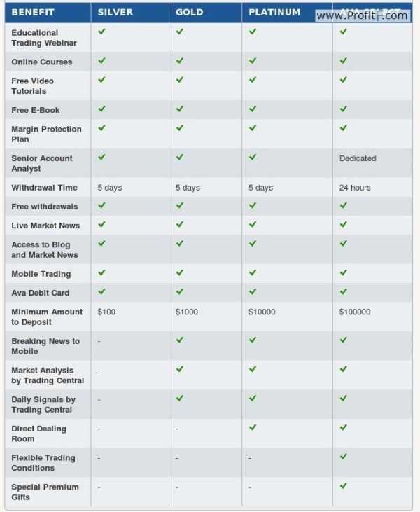Screen dimensions: 420x512
Task: Click Silver checkmark for Educational Trading Webinar
Action: pyautogui.click(x=101, y=32)
